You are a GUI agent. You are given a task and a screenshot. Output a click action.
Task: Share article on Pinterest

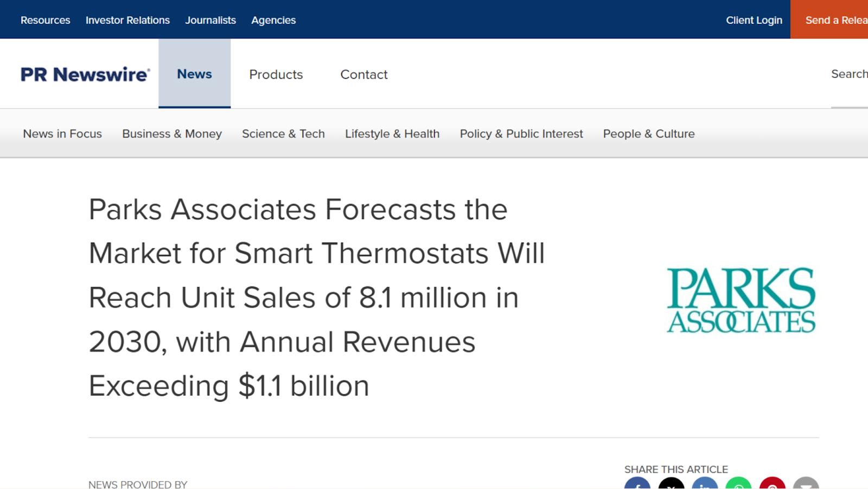click(773, 483)
